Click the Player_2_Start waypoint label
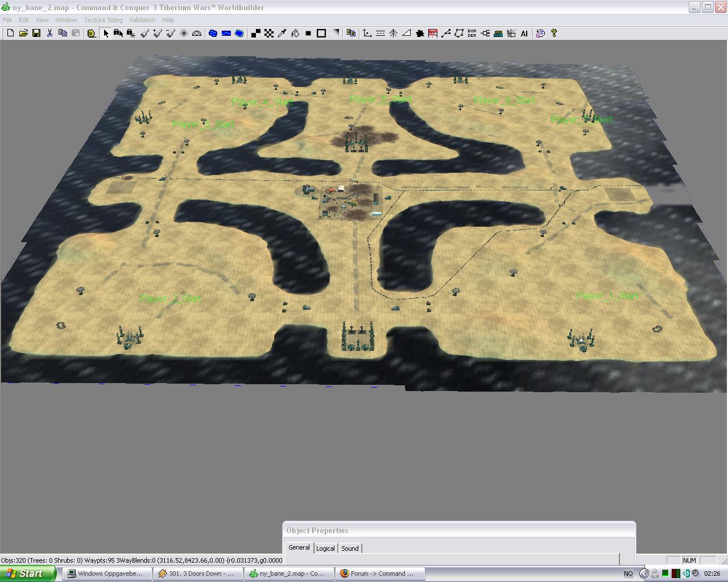 pos(171,298)
